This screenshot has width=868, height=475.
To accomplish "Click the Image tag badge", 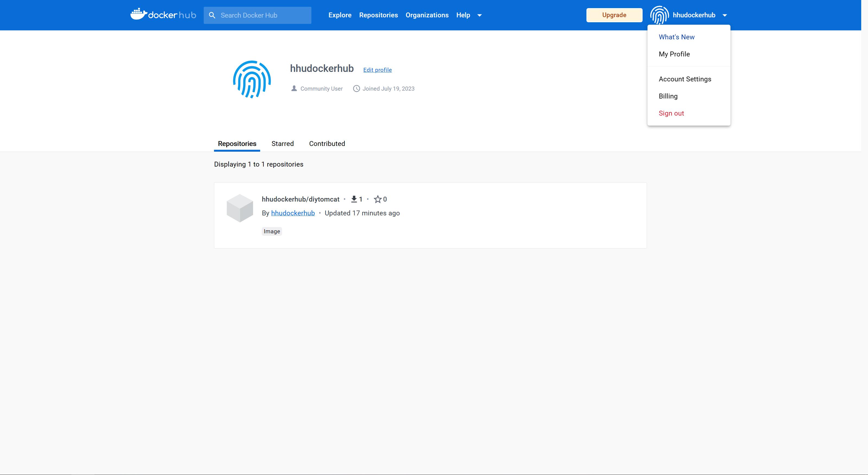I will [272, 231].
